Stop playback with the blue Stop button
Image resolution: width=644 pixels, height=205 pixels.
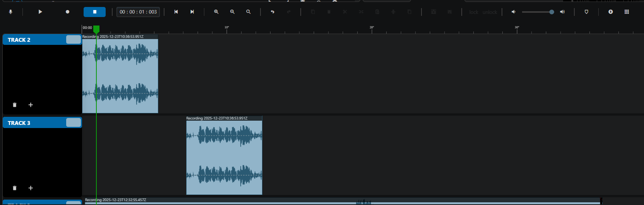[94, 12]
